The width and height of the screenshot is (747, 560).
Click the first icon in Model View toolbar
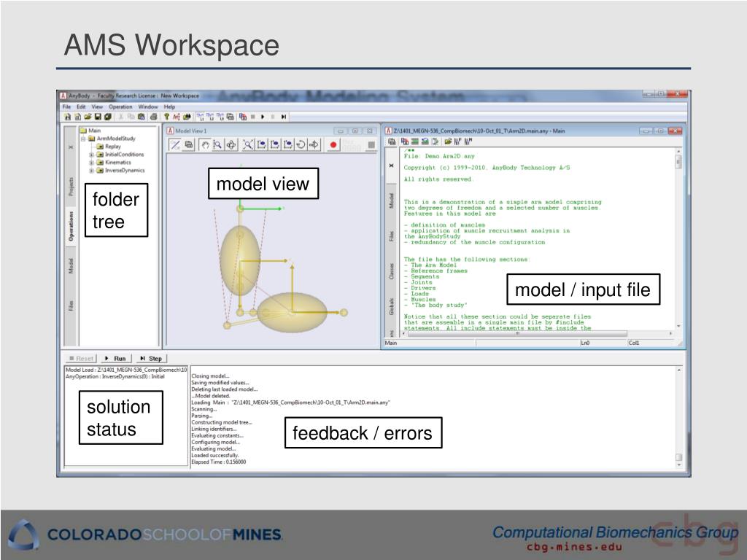[175, 145]
